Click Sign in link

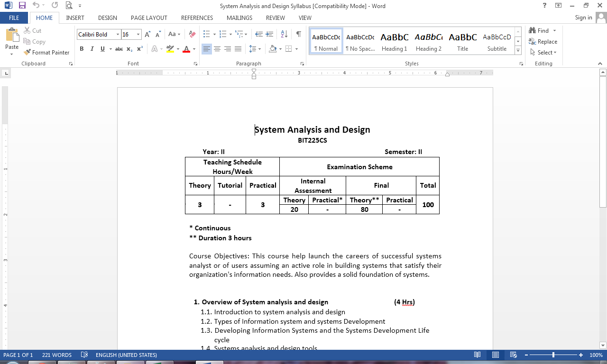tap(583, 18)
